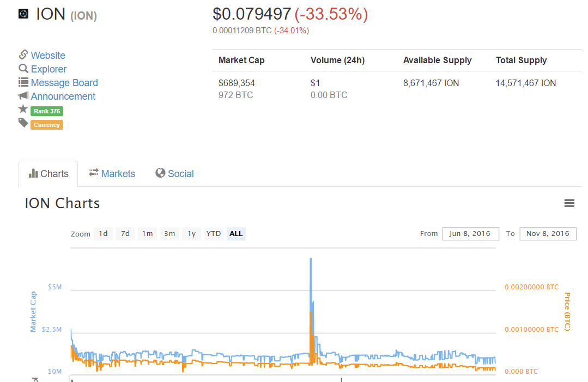Click the bar chart icon in Charts tab
The height and width of the screenshot is (382, 588).
(x=33, y=173)
